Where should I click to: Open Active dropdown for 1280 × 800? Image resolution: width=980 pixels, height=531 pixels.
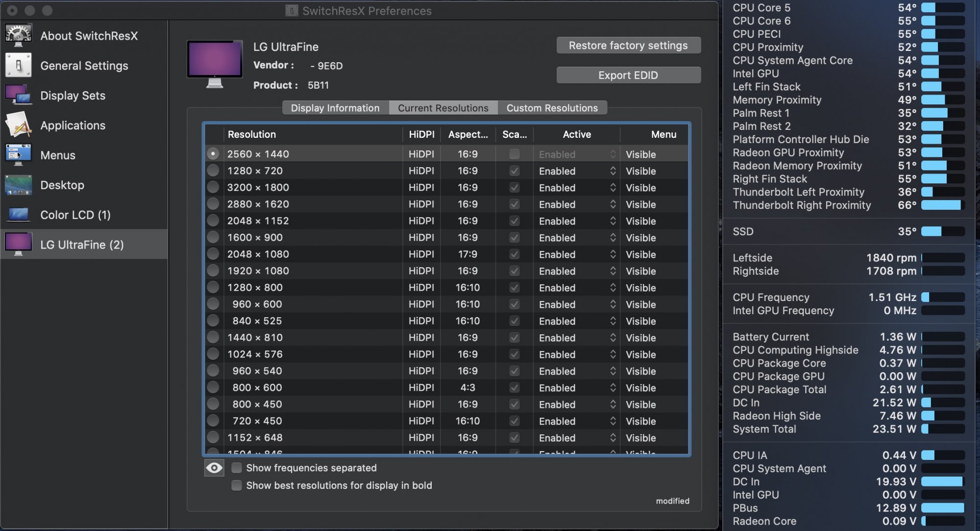pyautogui.click(x=577, y=287)
